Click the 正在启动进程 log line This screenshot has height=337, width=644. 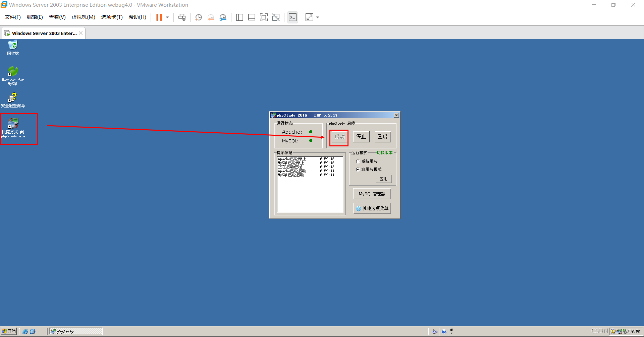(x=306, y=167)
